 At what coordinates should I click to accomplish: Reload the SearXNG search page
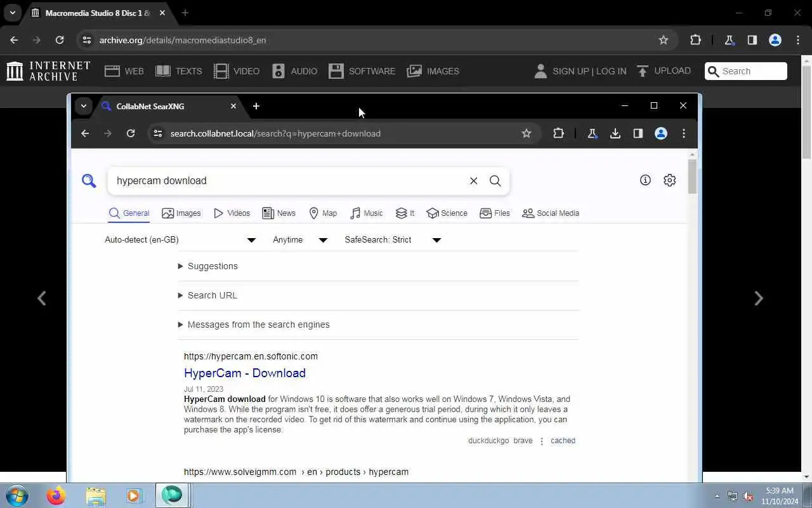pos(131,133)
